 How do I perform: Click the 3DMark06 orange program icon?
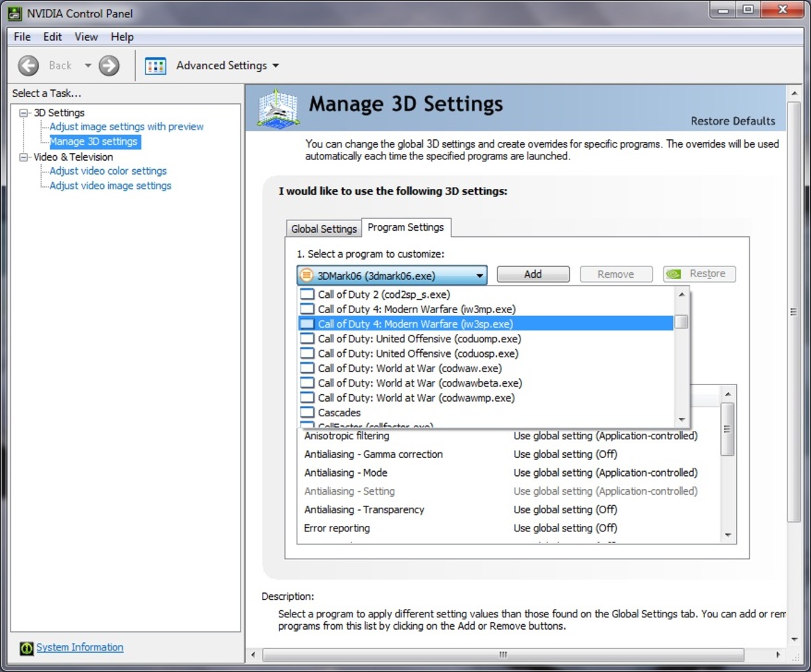pos(306,275)
